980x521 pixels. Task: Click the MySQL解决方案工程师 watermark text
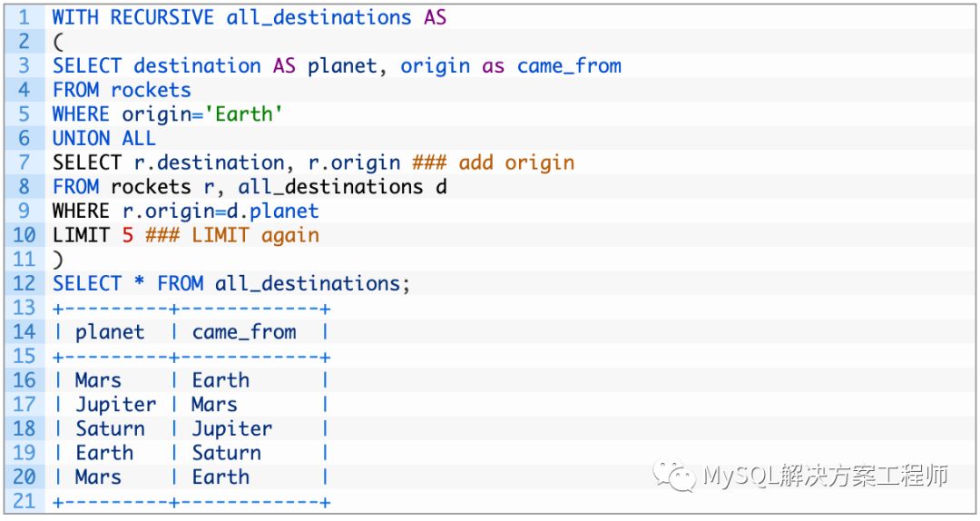825,476
